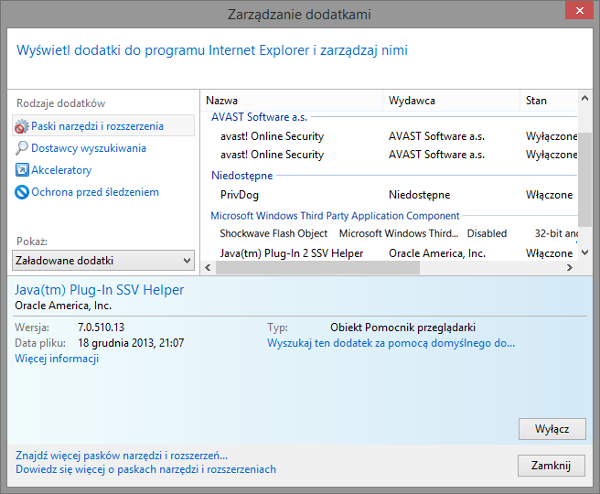Sort by the Nazwa column header

(291, 101)
